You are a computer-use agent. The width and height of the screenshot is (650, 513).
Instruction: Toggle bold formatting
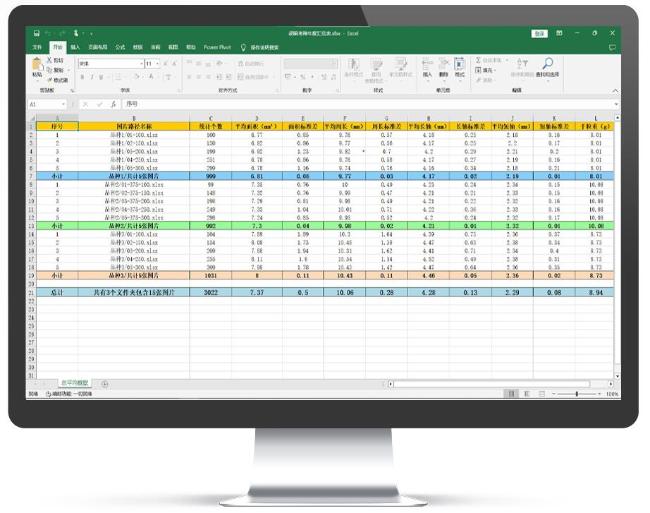point(82,76)
